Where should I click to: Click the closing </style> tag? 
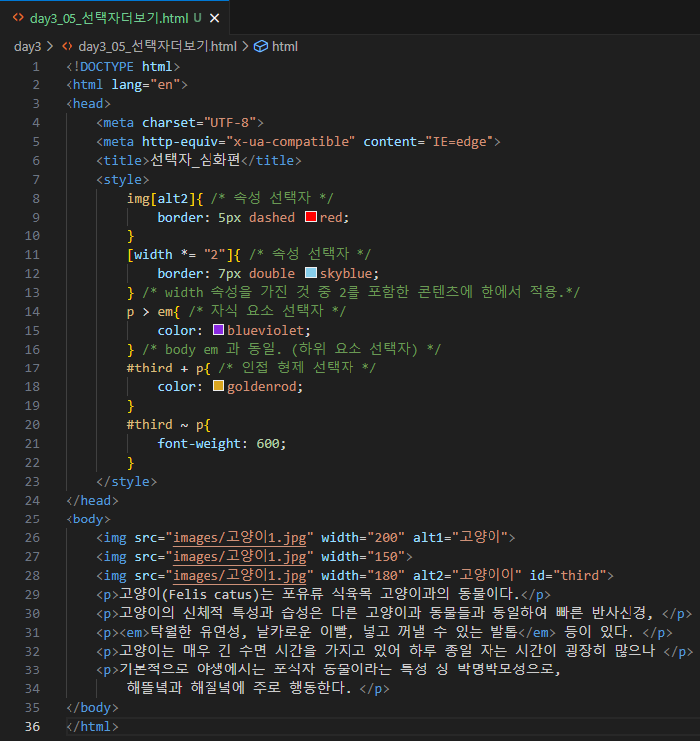coord(126,481)
